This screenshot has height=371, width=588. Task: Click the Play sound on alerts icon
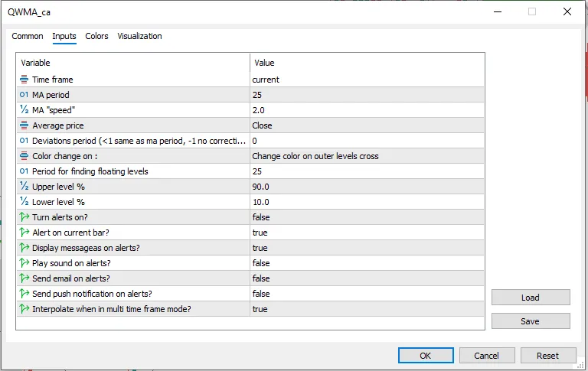(x=24, y=263)
